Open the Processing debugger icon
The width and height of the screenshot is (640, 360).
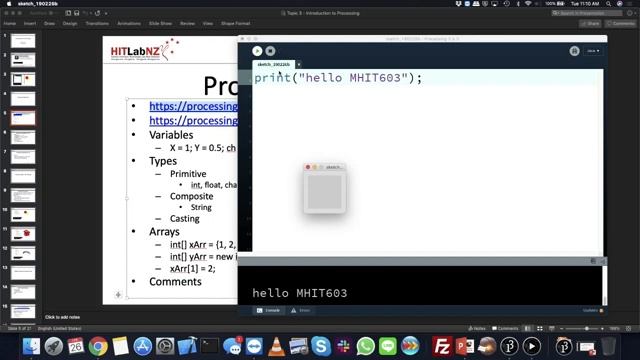coord(574,51)
